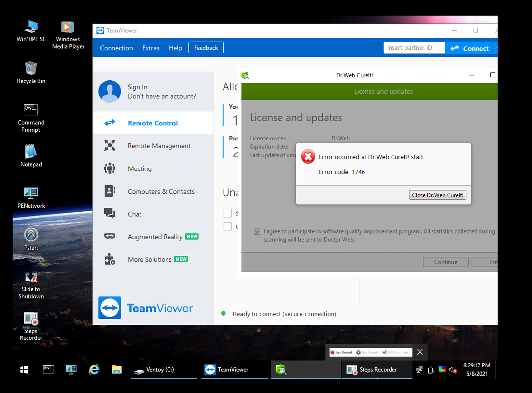Click the Meeting people icon

click(x=110, y=168)
